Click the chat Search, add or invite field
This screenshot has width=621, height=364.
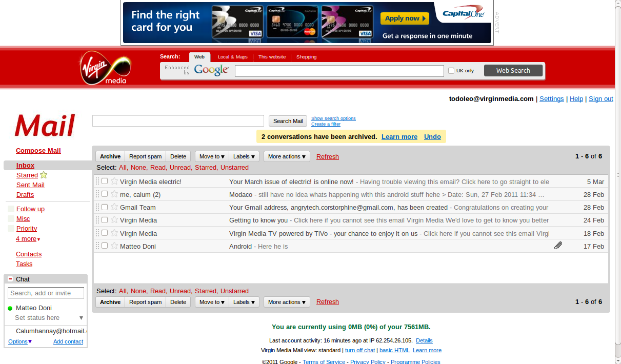(x=46, y=293)
